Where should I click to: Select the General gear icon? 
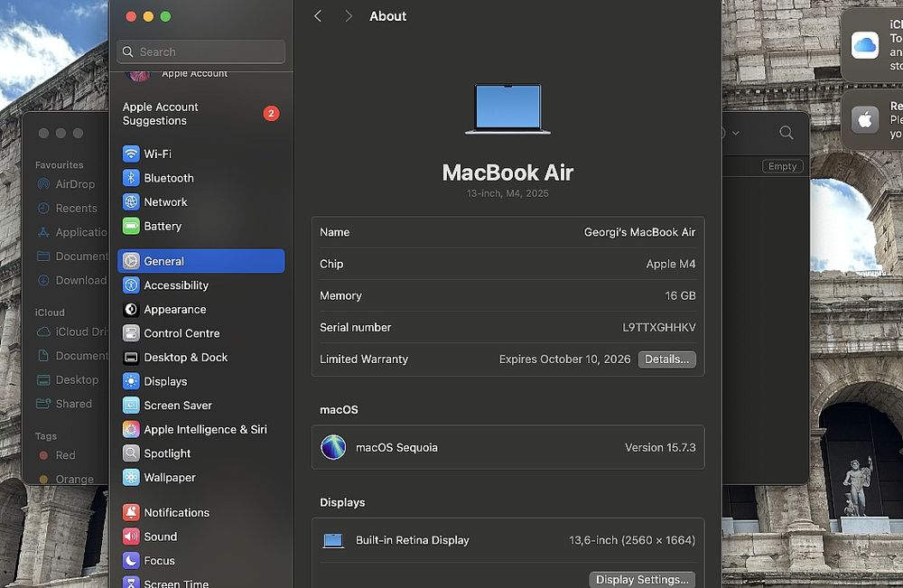pos(131,261)
